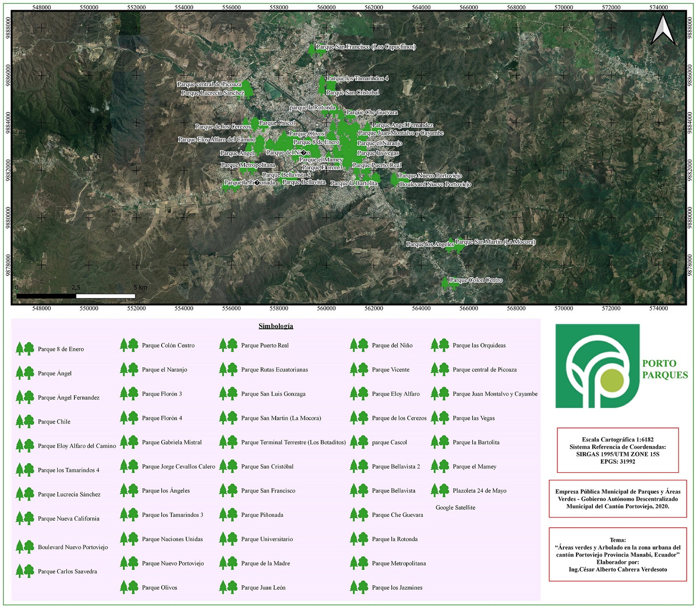Click the Parque Colón Centro tree symbol
700x609 pixels.
128,345
